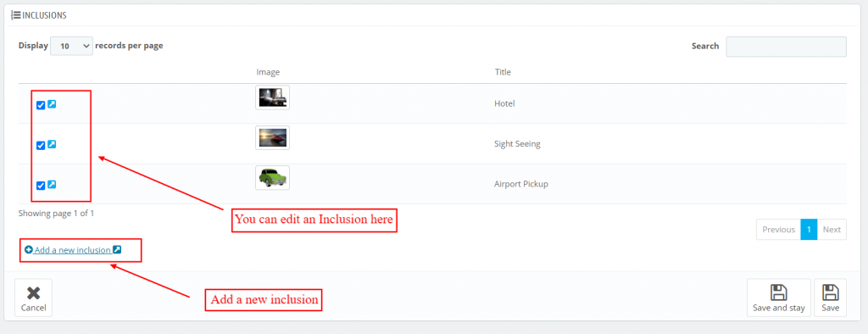The image size is (868, 334).
Task: Focus the Search input field
Action: (786, 47)
